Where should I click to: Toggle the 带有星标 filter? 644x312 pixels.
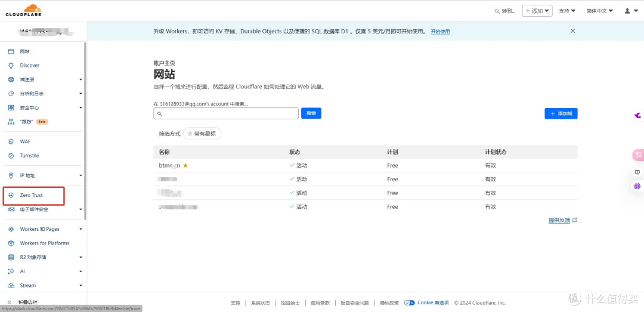[x=202, y=134]
